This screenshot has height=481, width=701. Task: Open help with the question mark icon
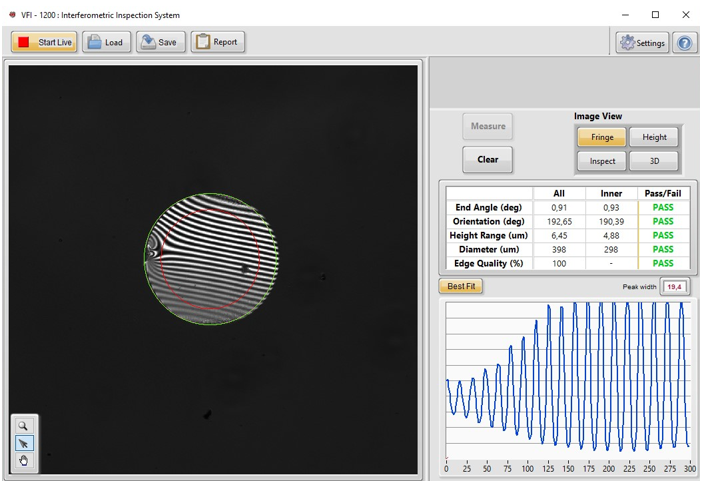click(684, 43)
